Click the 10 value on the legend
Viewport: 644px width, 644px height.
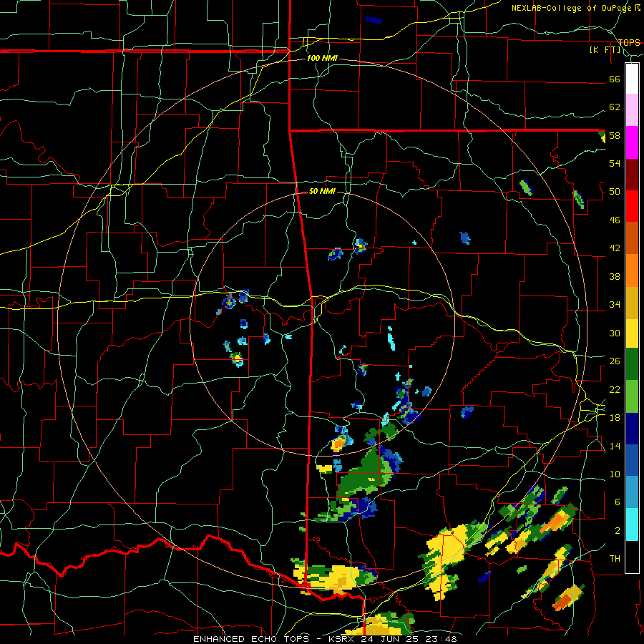(615, 474)
